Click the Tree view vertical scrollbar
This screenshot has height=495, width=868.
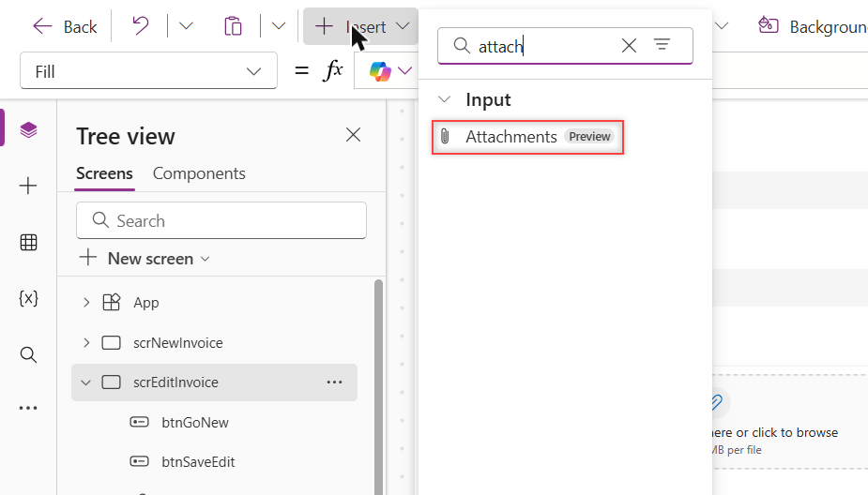(379, 387)
